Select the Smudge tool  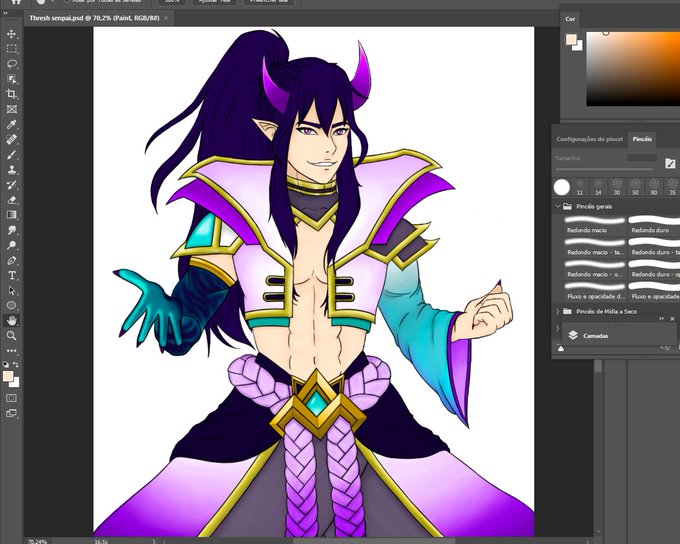[12, 230]
